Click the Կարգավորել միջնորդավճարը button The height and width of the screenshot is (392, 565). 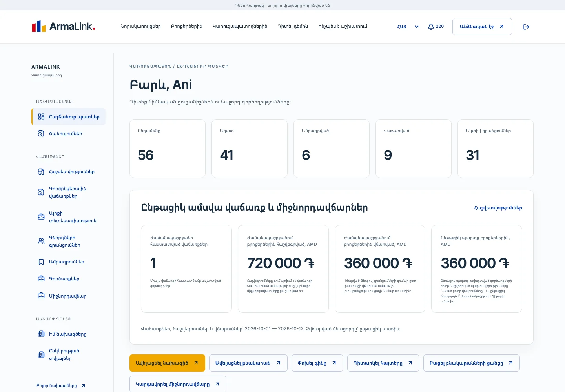pyautogui.click(x=178, y=384)
